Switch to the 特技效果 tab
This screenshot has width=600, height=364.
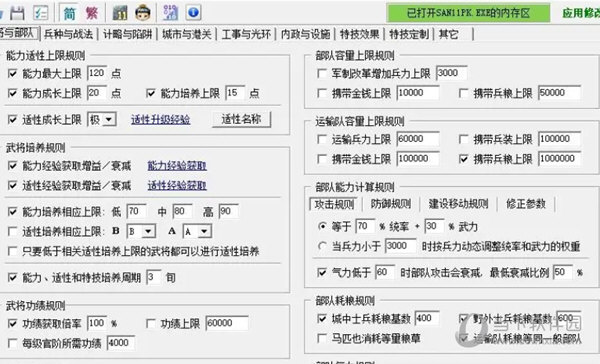coord(360,34)
